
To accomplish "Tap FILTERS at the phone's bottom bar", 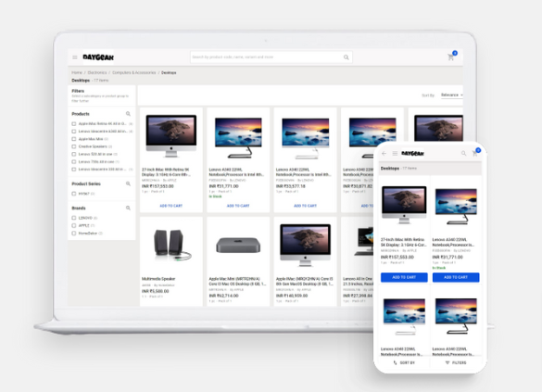I will [x=456, y=362].
